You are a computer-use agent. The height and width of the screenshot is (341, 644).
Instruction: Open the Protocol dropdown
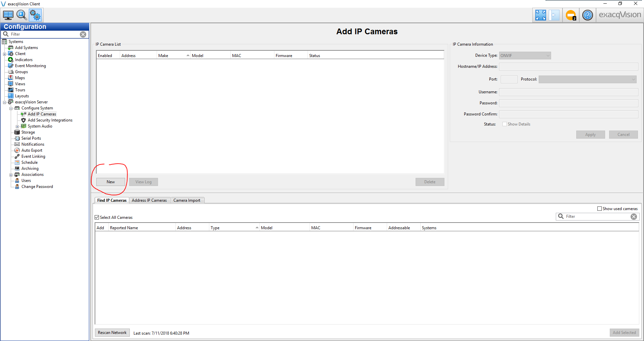tap(587, 80)
